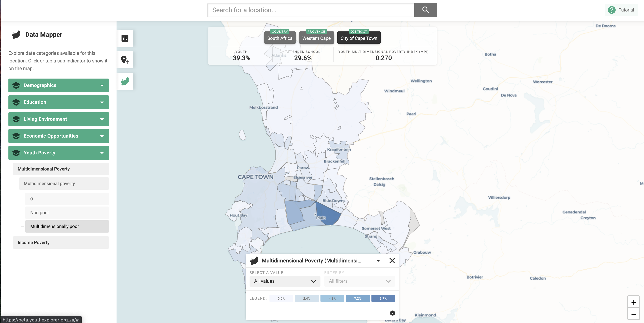Collapse the Youth Poverty category
Image resolution: width=644 pixels, height=323 pixels.
coord(58,153)
